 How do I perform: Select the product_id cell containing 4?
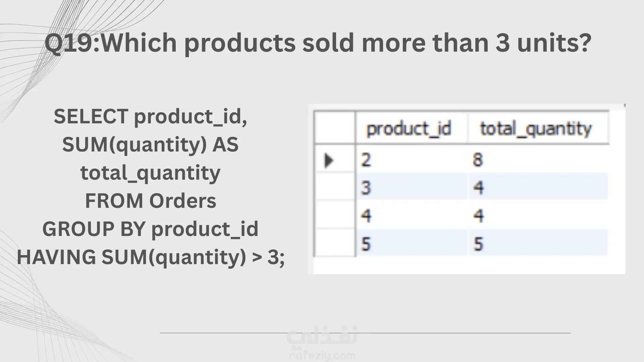pyautogui.click(x=411, y=215)
